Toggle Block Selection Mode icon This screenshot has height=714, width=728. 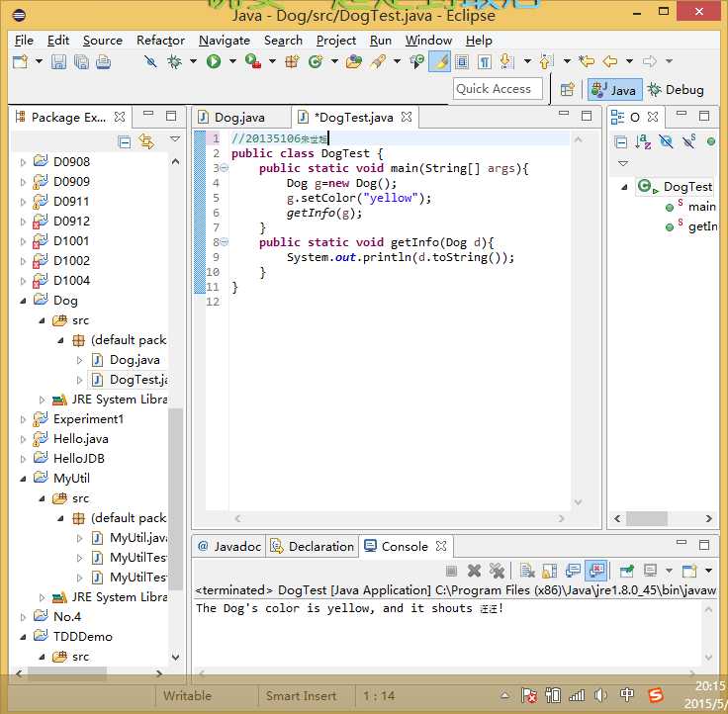point(462,61)
